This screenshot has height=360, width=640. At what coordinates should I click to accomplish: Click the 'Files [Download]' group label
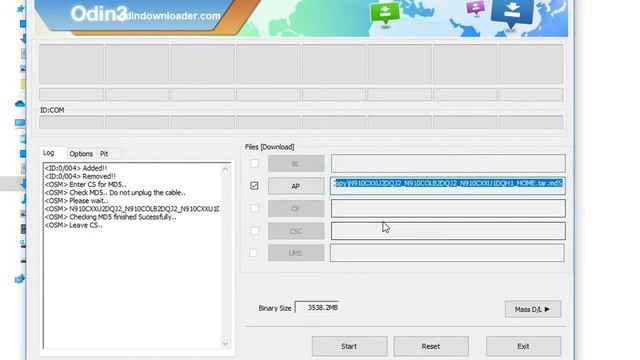(269, 147)
